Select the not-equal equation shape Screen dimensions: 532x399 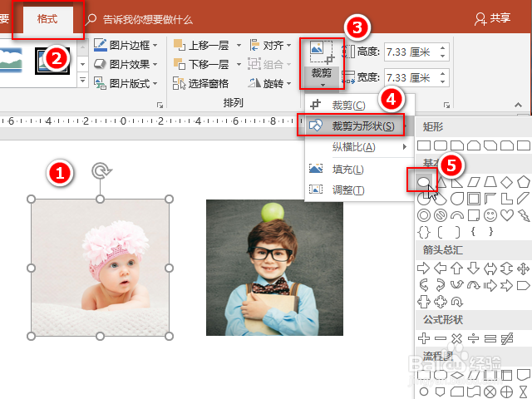pyautogui.click(x=507, y=338)
